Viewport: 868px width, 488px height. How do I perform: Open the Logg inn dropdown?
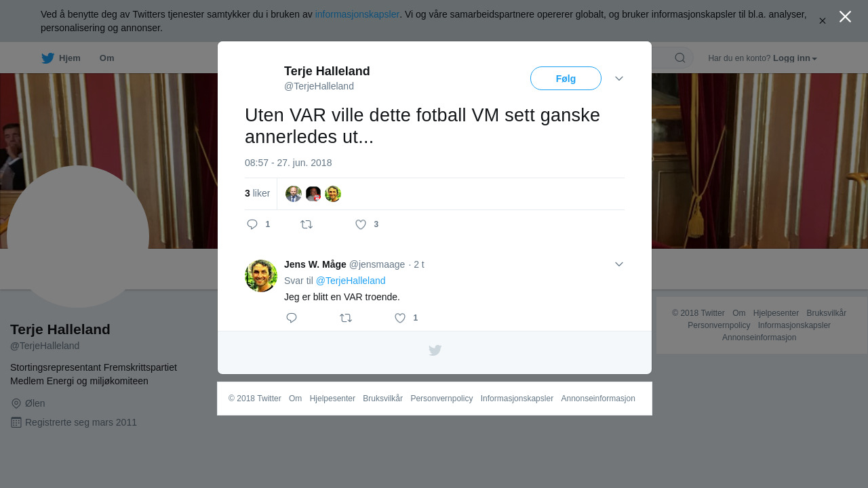(x=795, y=58)
